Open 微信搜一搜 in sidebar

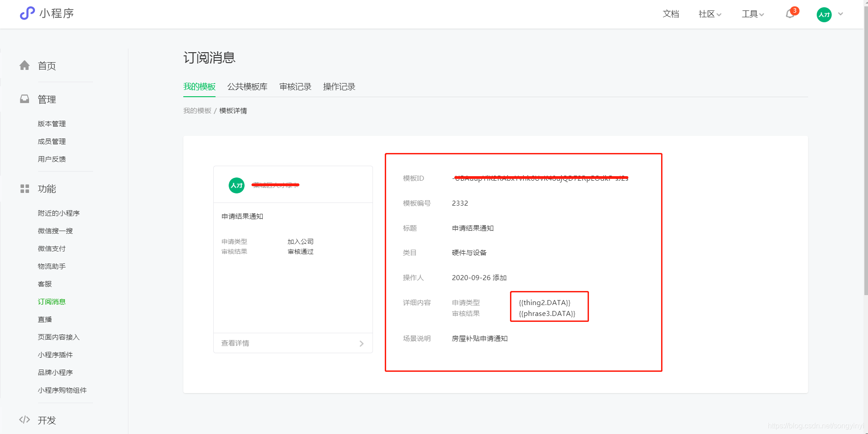[x=55, y=231]
